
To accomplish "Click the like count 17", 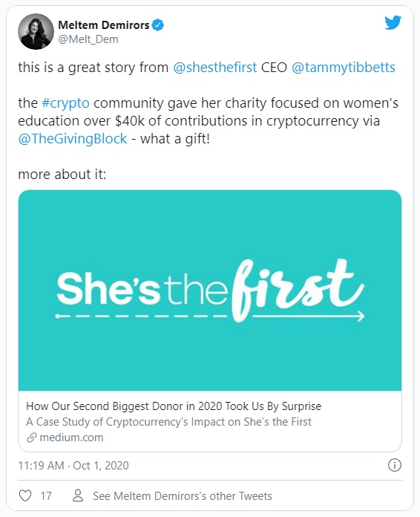I will (x=46, y=496).
